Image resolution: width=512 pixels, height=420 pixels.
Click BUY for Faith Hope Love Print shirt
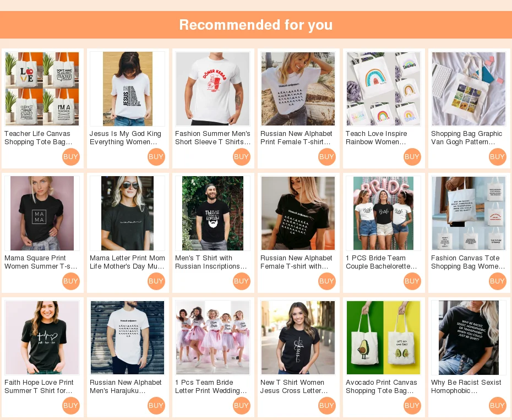point(70,406)
